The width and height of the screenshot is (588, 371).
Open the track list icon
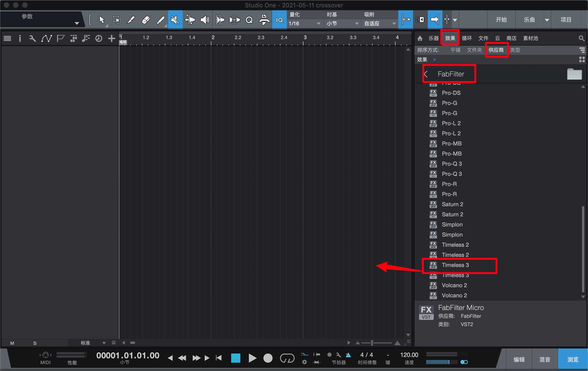[7, 38]
